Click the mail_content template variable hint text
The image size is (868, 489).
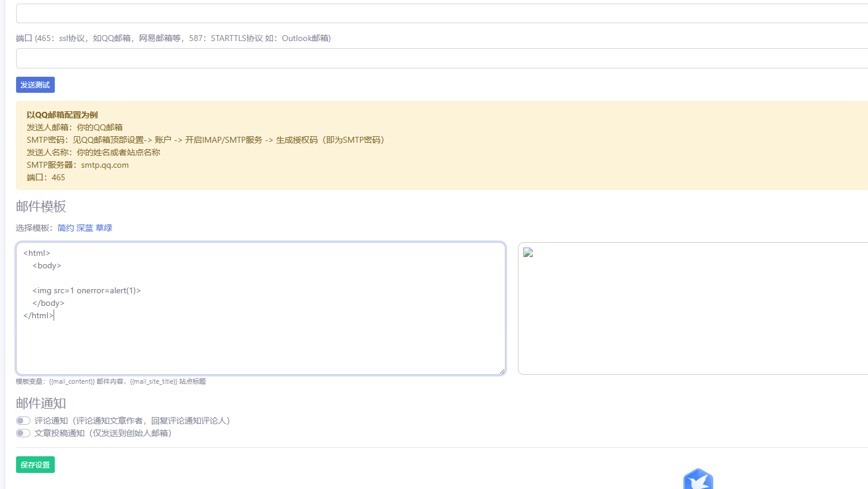coord(71,381)
